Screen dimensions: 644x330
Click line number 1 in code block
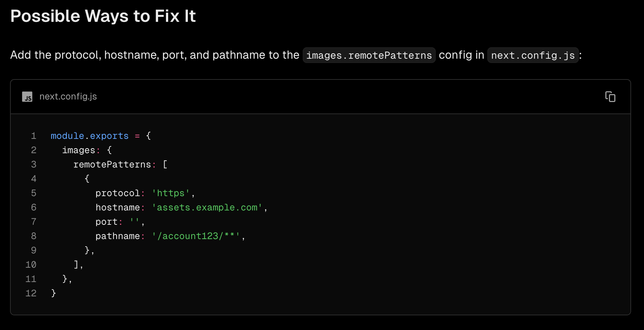34,136
